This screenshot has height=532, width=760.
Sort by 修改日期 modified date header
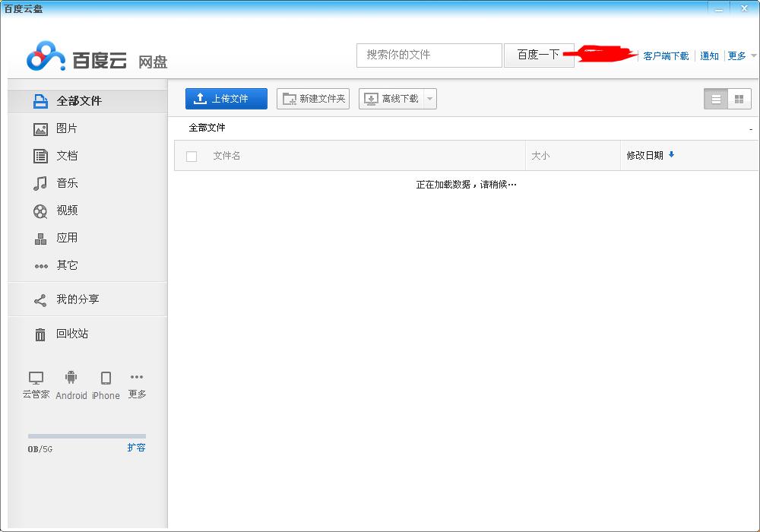(650, 155)
